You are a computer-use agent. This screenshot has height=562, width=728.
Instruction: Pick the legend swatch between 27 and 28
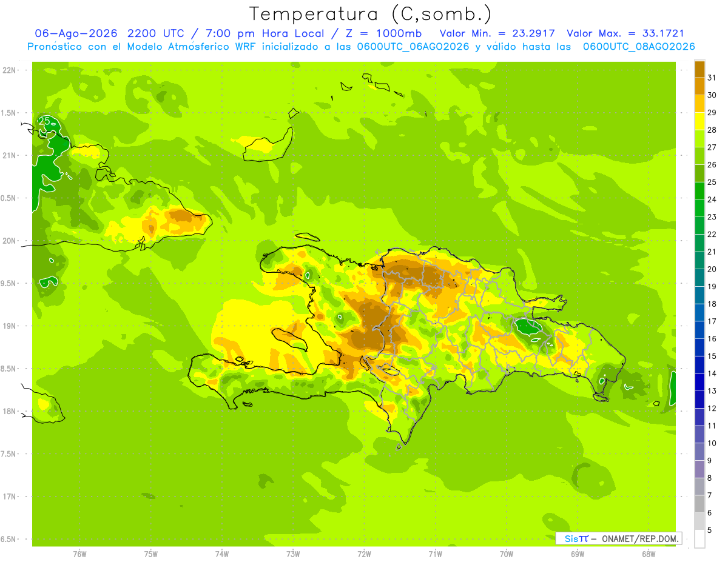click(699, 138)
